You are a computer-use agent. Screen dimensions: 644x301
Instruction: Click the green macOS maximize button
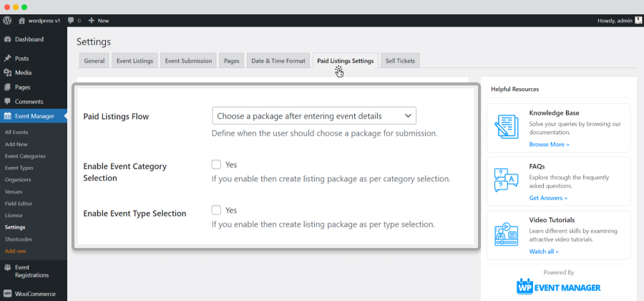tap(24, 7)
